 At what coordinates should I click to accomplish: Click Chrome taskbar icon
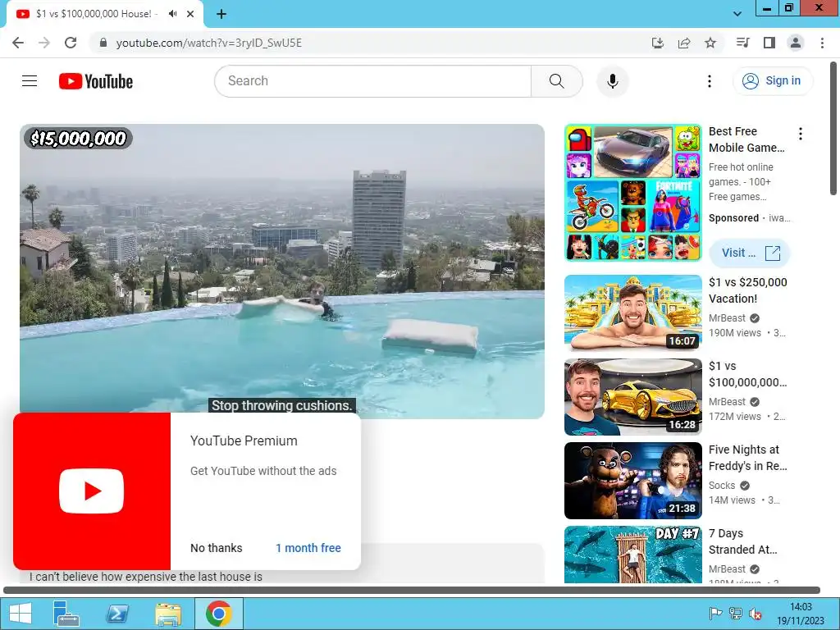218,614
